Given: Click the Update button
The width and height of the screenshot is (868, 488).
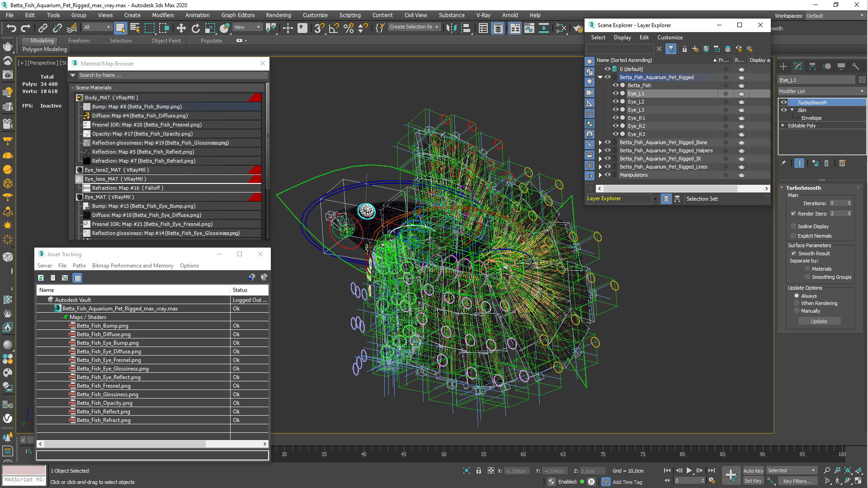Looking at the screenshot, I should pos(819,321).
